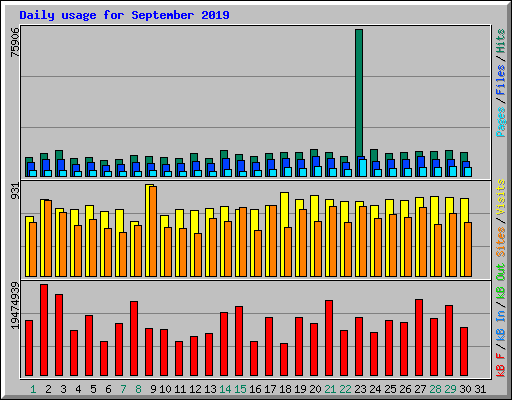Click day label 10 on the x-axis
Viewport: 512px width, 400px height.
165,389
